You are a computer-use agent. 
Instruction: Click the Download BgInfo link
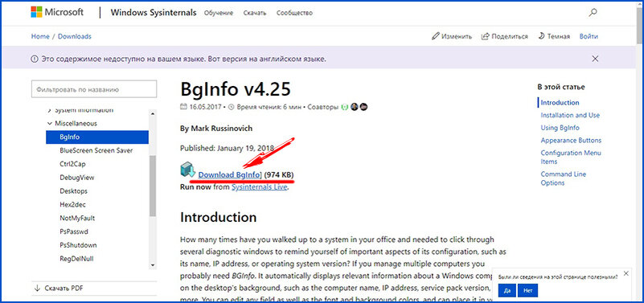tap(229, 175)
